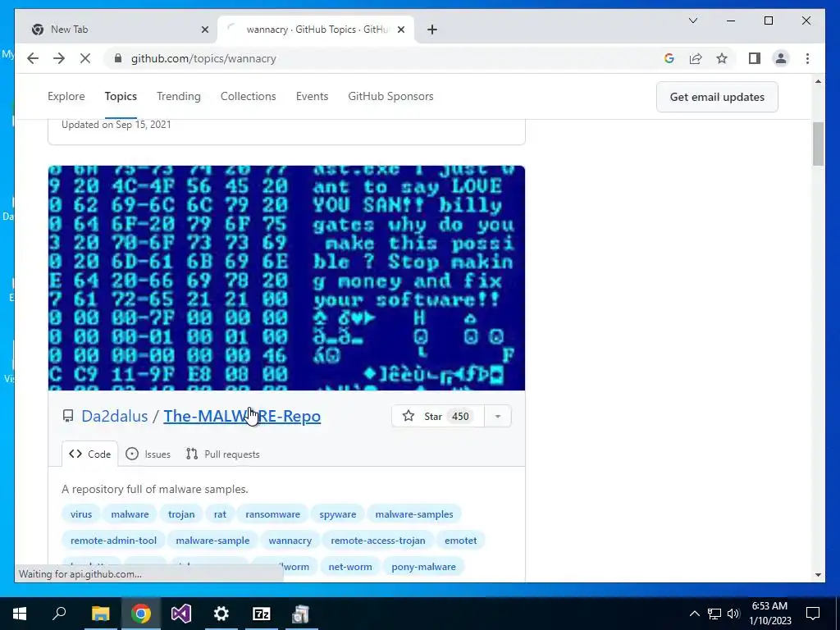The image size is (840, 630).
Task: View site security lock information
Action: coord(118,58)
